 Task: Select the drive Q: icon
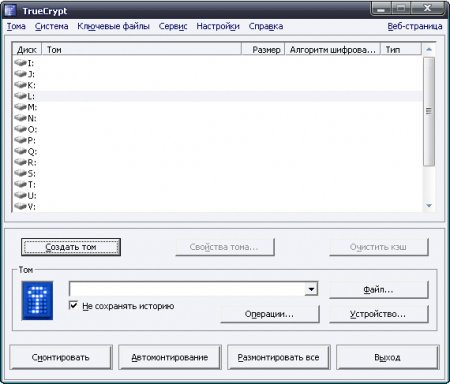[20, 151]
